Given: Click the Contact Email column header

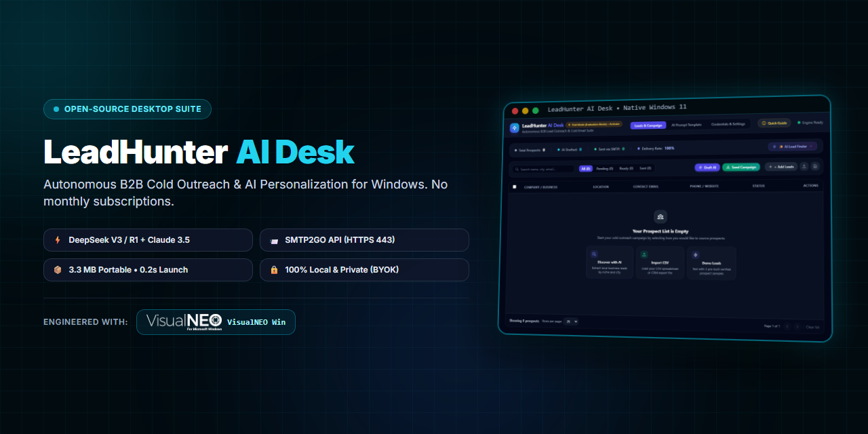Looking at the screenshot, I should point(646,186).
